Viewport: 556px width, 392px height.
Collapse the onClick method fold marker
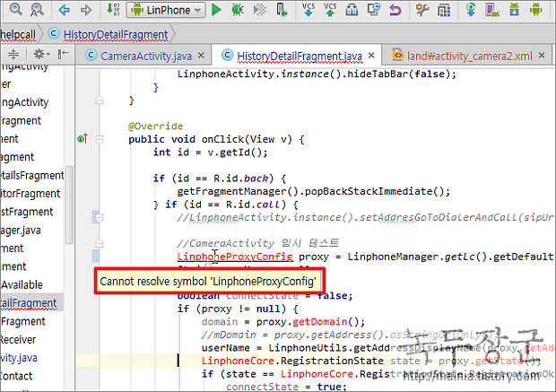[x=100, y=139]
